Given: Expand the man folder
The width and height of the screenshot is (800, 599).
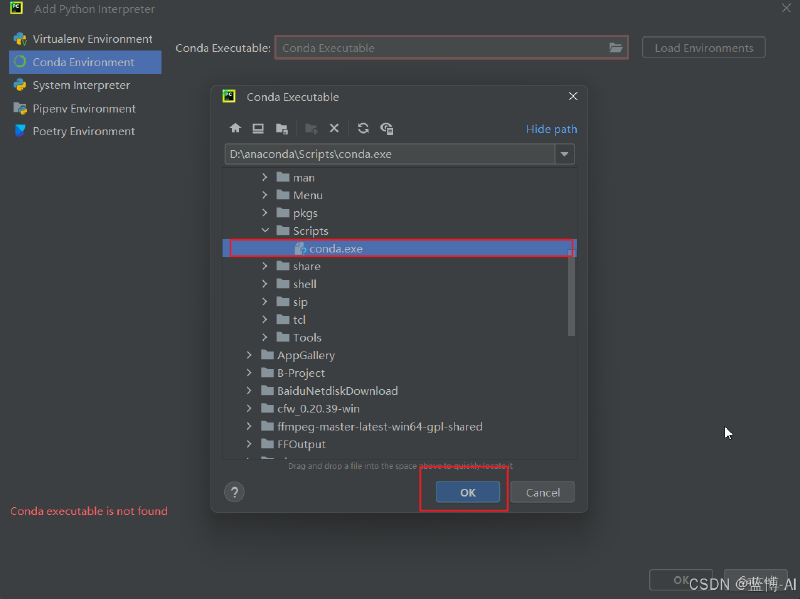Looking at the screenshot, I should point(264,178).
